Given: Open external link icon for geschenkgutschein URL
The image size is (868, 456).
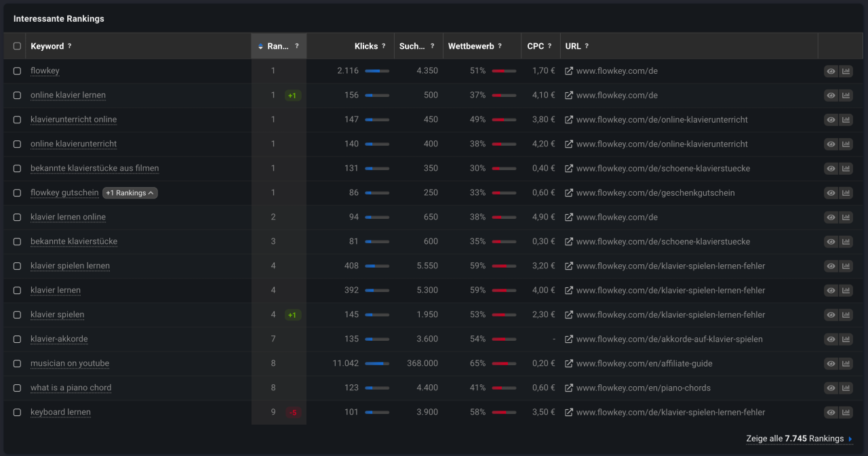Looking at the screenshot, I should pyautogui.click(x=569, y=193).
